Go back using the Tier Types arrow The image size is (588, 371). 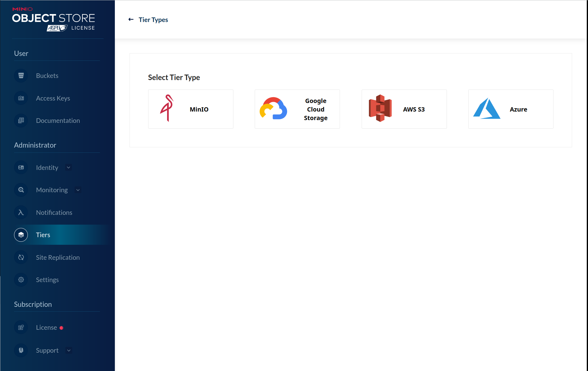pyautogui.click(x=131, y=20)
